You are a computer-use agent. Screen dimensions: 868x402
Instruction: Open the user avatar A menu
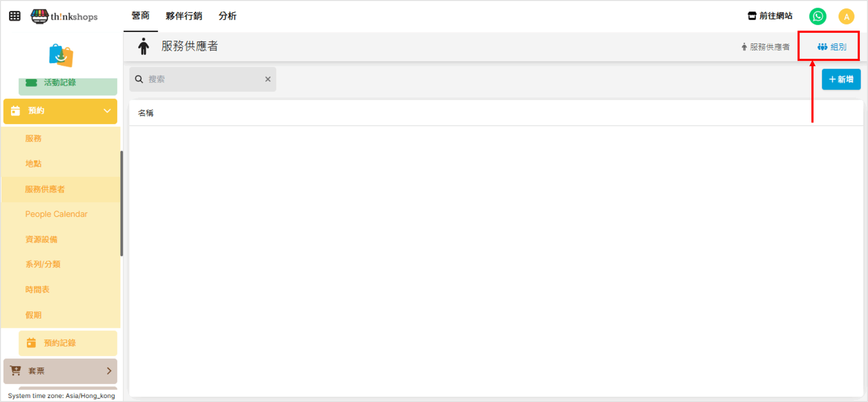coord(846,16)
